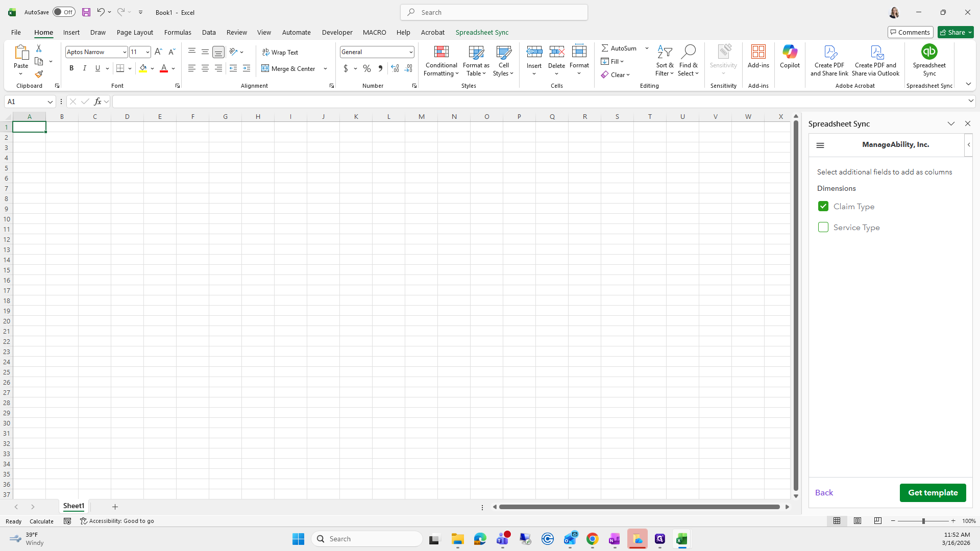Click the percent style icon
This screenshot has width=980, height=551.
[x=367, y=68]
